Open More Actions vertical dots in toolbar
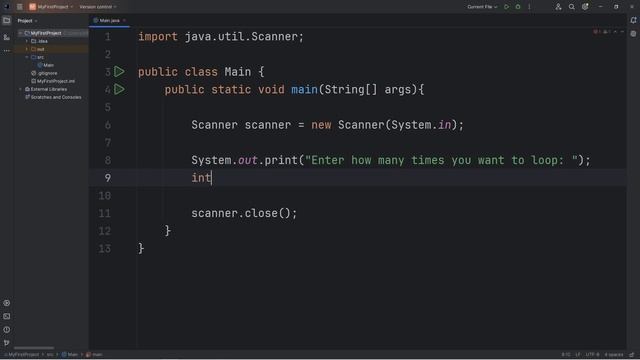The width and height of the screenshot is (640, 360). tap(529, 7)
